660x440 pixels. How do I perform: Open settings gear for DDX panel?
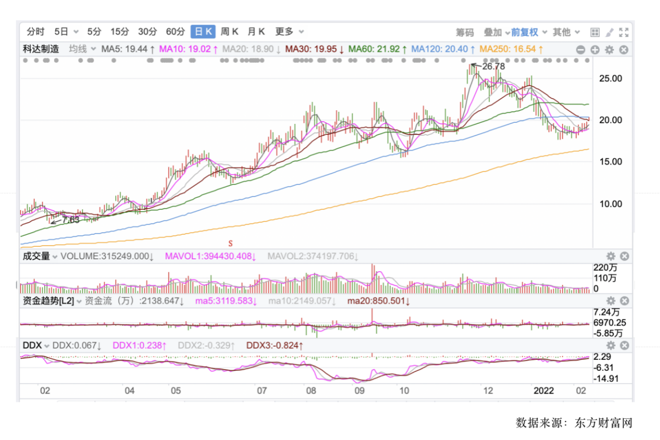point(610,345)
